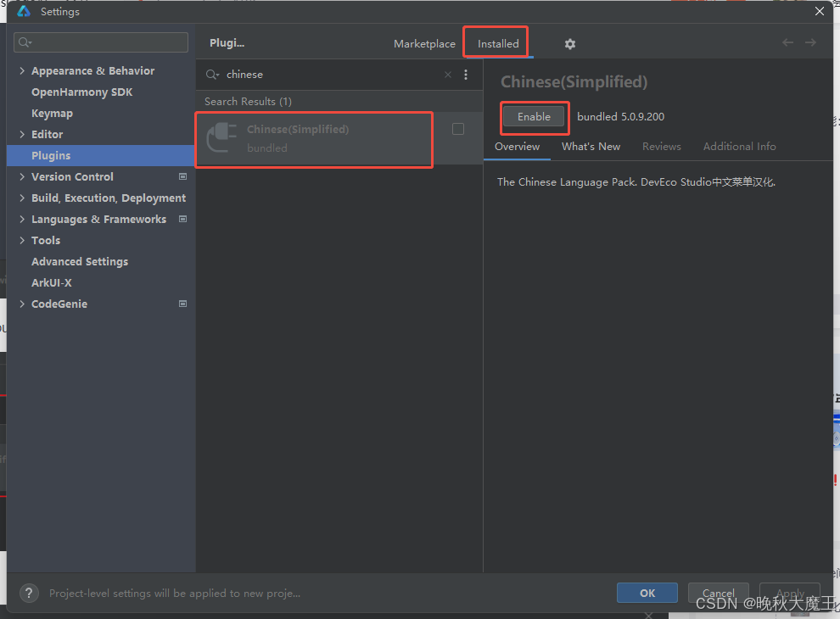The image size is (840, 619).
Task: Click the 'Search Results (1)' header
Action: point(248,101)
